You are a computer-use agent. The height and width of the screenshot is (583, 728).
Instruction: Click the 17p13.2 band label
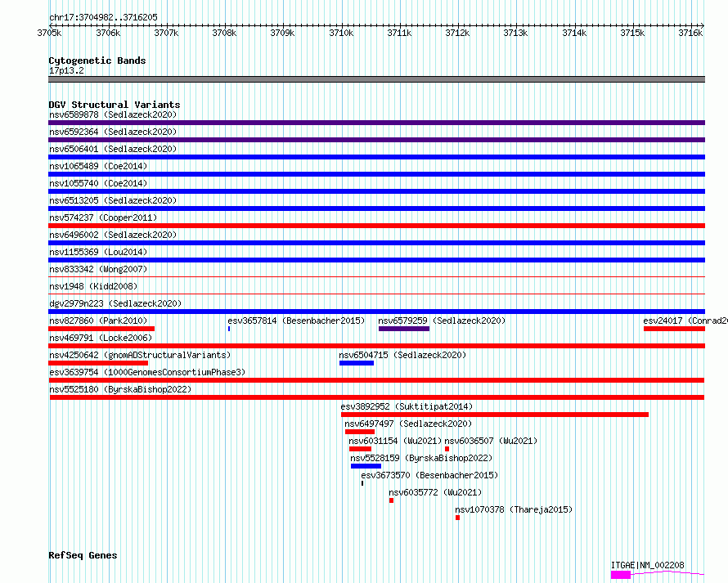pyautogui.click(x=66, y=70)
